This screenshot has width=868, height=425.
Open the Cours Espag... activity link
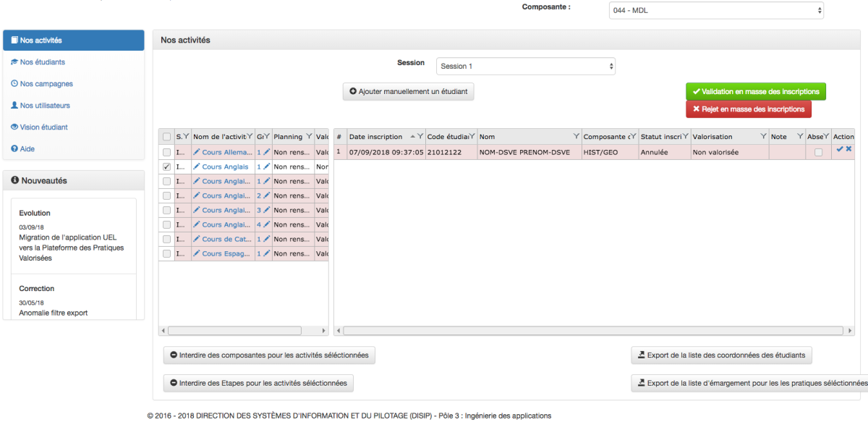click(226, 253)
